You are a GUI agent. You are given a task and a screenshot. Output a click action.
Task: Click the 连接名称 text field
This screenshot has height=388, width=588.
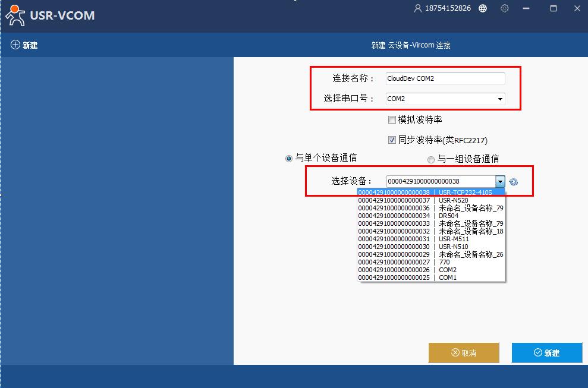click(x=445, y=78)
